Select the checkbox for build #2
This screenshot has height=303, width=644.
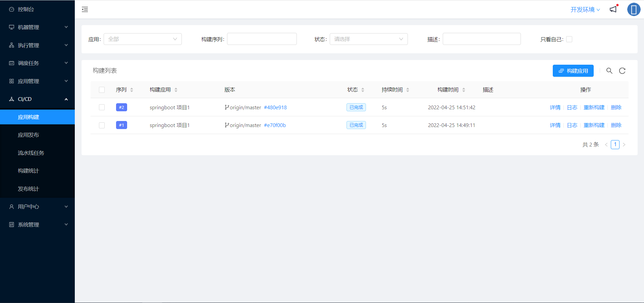coord(102,107)
